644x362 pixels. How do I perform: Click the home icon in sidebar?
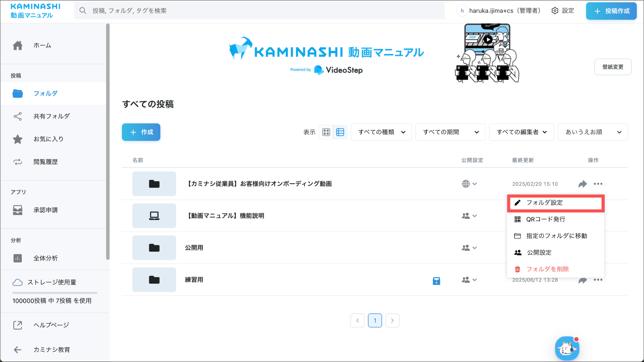click(18, 46)
